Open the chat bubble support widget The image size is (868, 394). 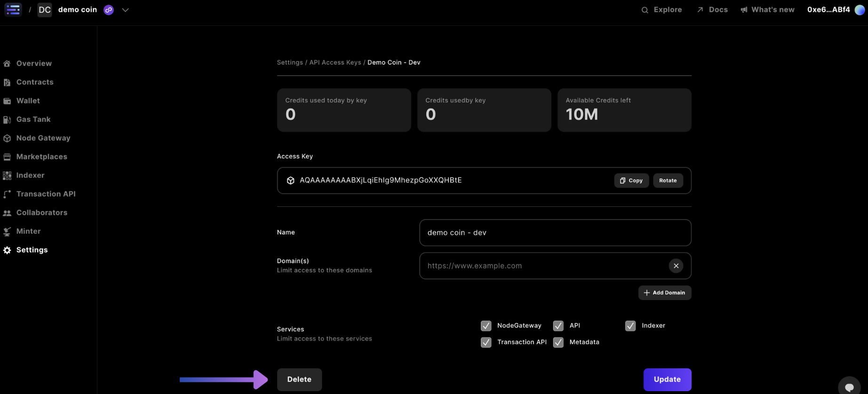point(849,387)
